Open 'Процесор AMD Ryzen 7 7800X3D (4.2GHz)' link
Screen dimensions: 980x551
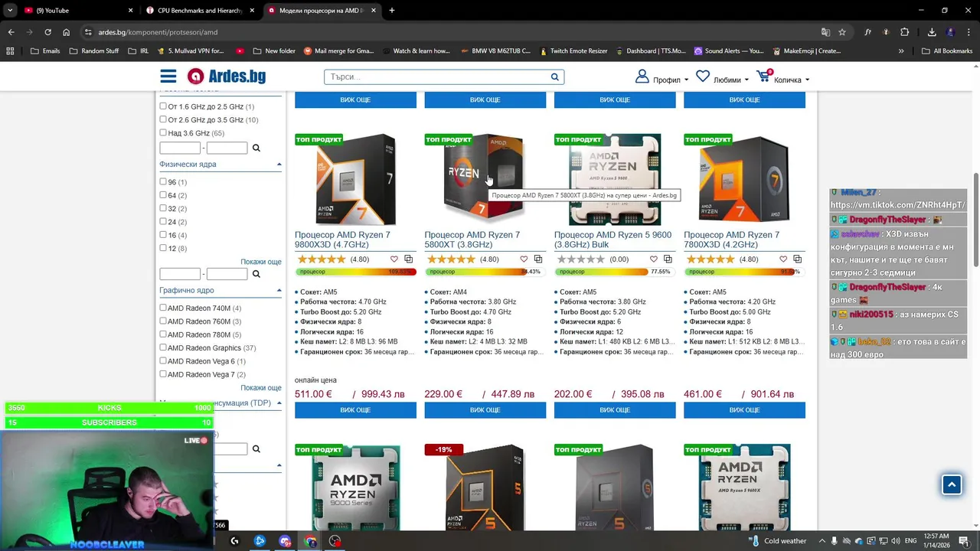click(x=731, y=240)
